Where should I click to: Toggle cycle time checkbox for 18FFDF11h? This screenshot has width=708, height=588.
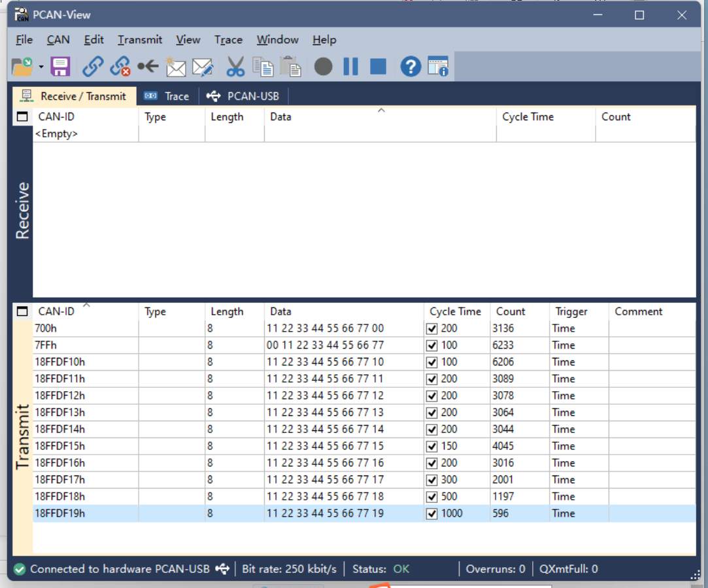click(x=431, y=379)
